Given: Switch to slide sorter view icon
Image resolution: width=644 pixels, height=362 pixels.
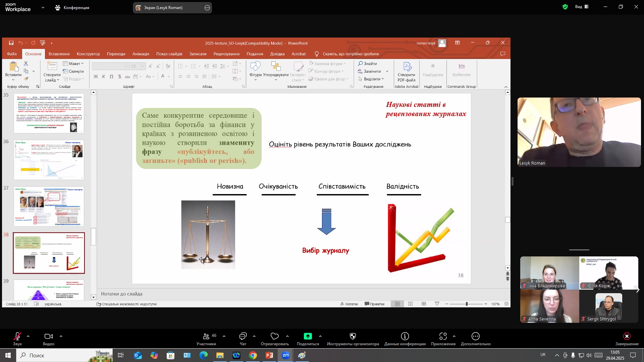Looking at the screenshot, I should (410, 304).
